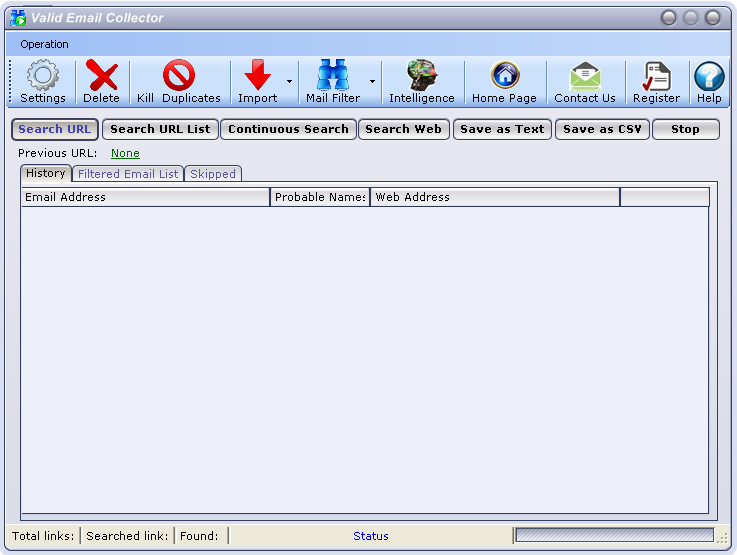Click the Status text in status bar
The width and height of the screenshot is (737, 555).
[x=371, y=536]
